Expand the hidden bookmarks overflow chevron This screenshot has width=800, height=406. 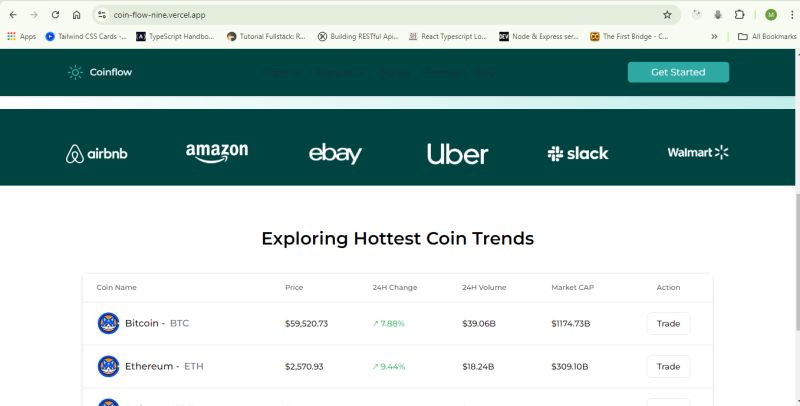coord(714,36)
